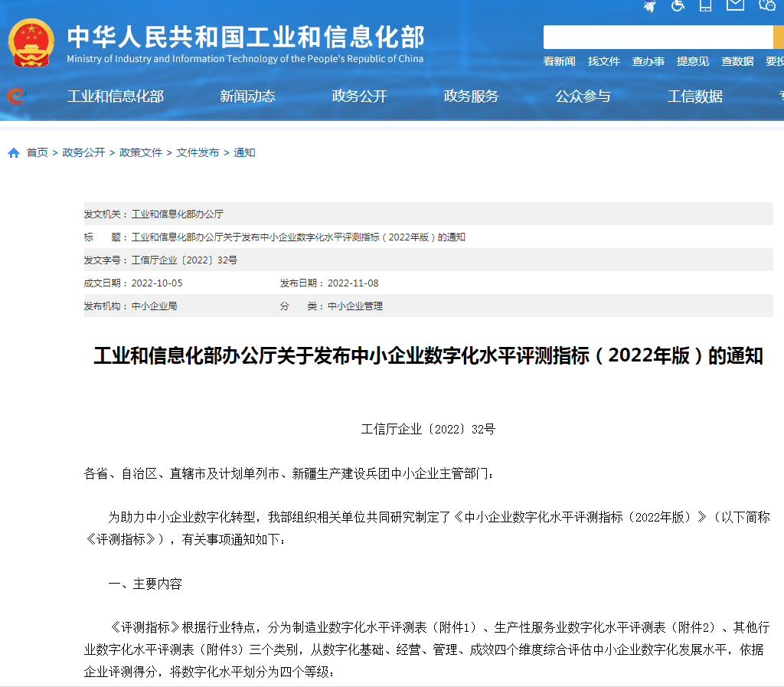Open the mobile version via the phone icon

coord(704,5)
